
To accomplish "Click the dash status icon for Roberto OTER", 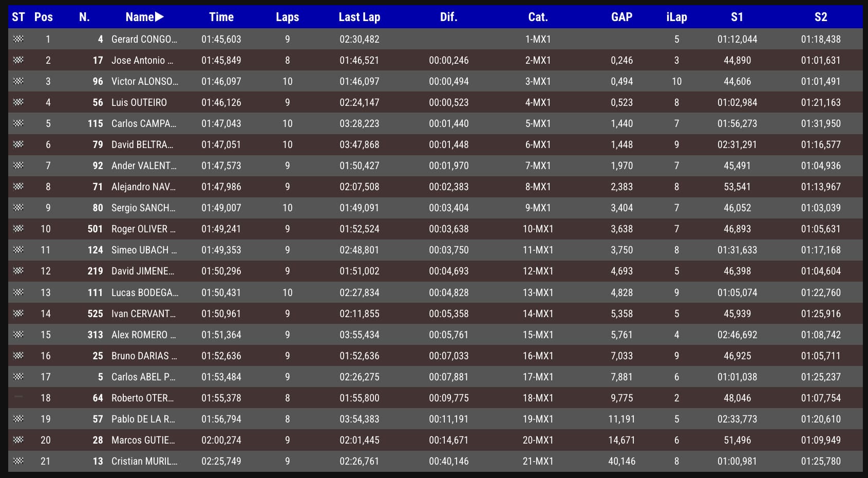I will click(x=18, y=397).
